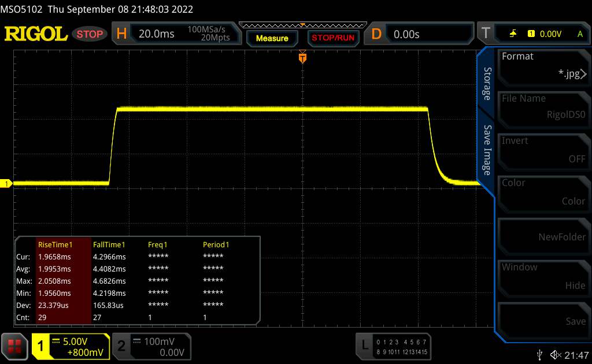The image size is (592, 364).
Task: Open the red function navigation grid icon
Action: 14,346
